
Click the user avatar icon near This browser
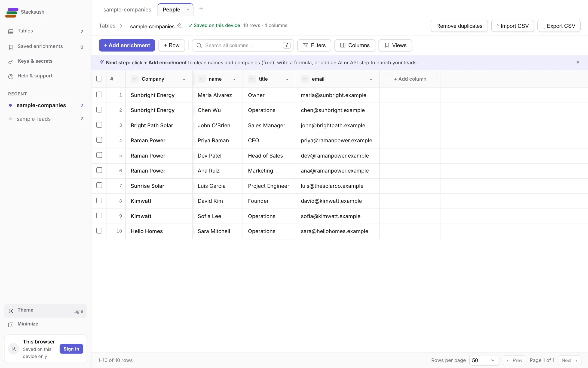[14, 349]
